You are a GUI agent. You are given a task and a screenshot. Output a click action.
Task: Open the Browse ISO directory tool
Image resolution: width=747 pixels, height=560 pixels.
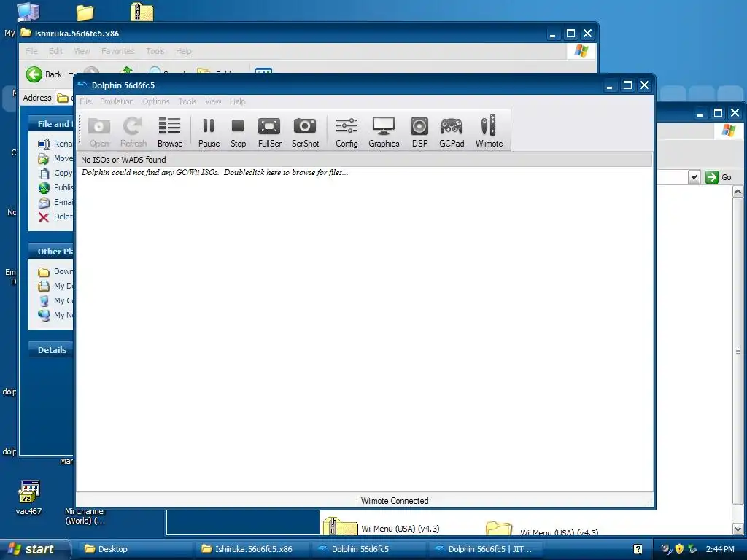pyautogui.click(x=169, y=133)
